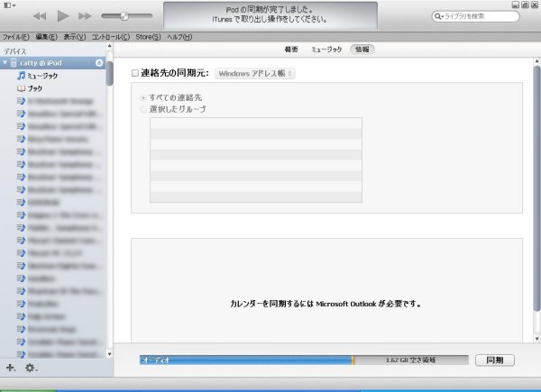Open the gear actions menu at bottom-left
Viewport: 541px width, 392px height.
[x=31, y=368]
